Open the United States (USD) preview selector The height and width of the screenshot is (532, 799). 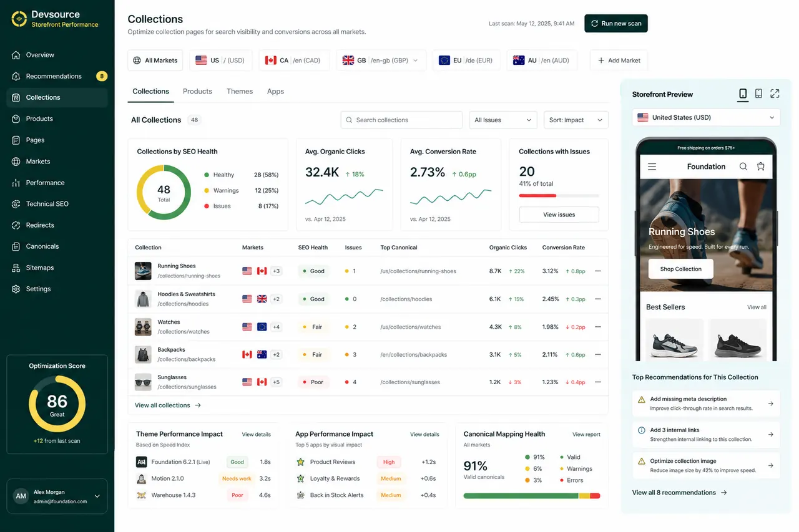pyautogui.click(x=706, y=117)
